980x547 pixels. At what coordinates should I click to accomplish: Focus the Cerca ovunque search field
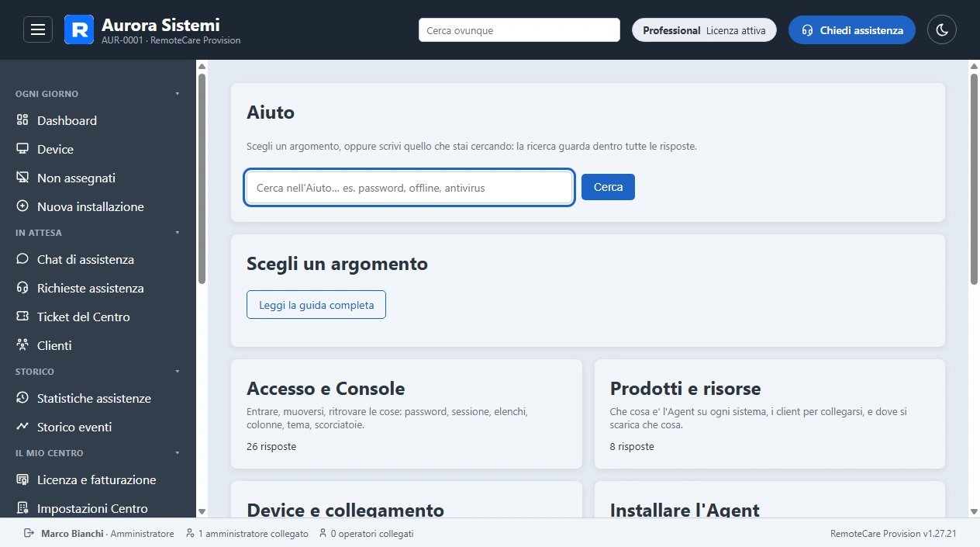pyautogui.click(x=519, y=30)
